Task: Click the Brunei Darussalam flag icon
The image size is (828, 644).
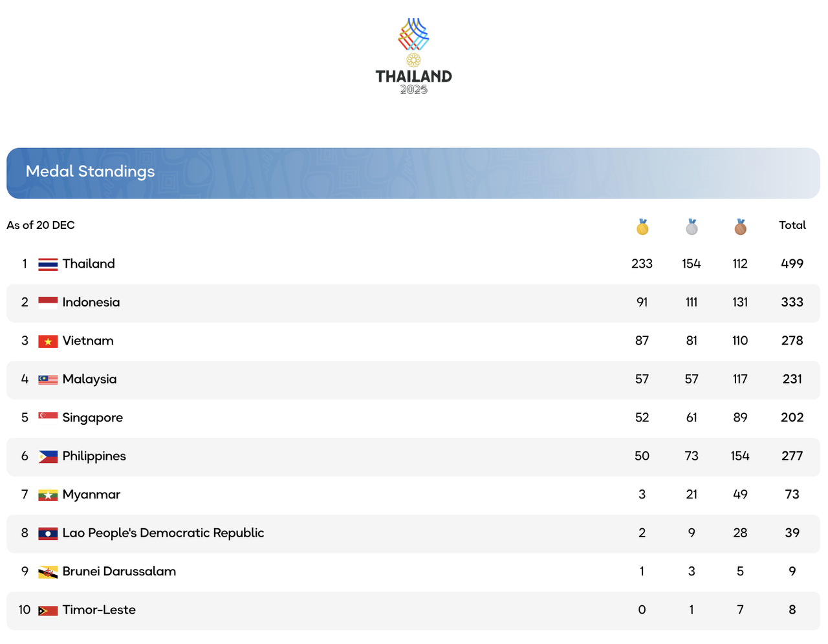Action: click(48, 572)
